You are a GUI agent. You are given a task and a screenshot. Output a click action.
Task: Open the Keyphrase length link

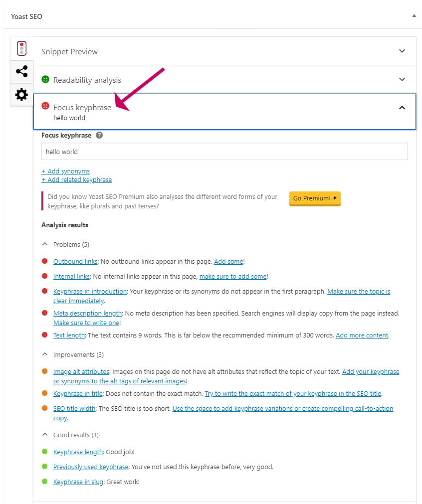click(x=78, y=452)
